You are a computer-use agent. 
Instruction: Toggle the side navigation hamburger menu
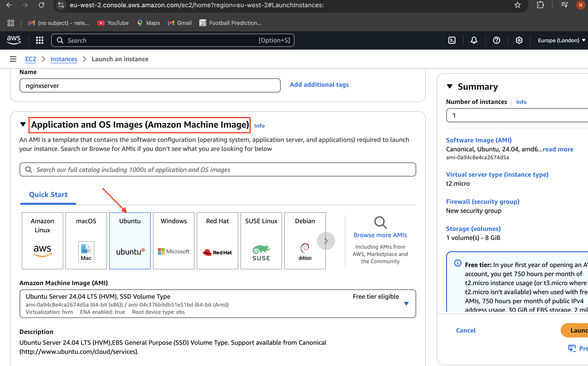13,59
